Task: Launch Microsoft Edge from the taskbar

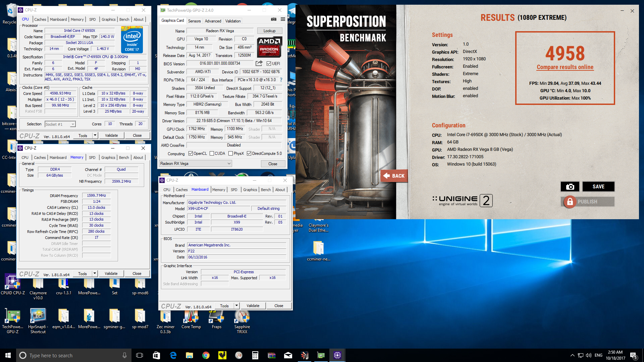Action: click(173, 355)
